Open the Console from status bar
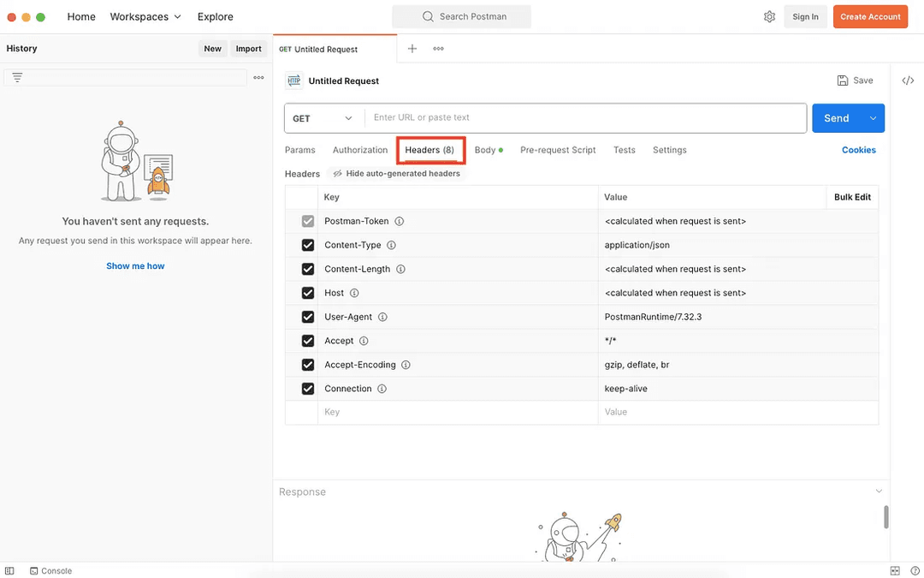This screenshot has height=578, width=924. [x=51, y=571]
